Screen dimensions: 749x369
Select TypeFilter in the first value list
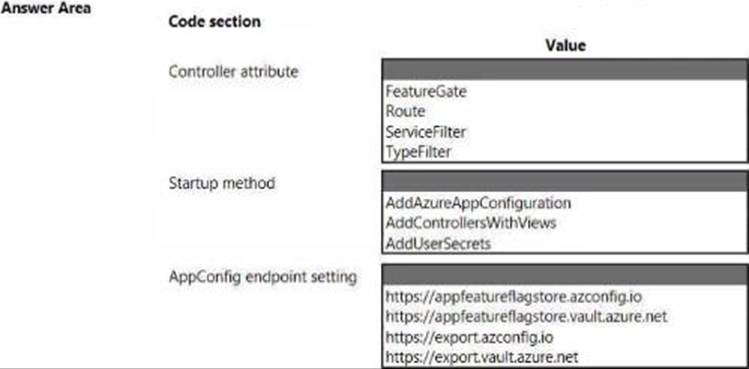418,152
